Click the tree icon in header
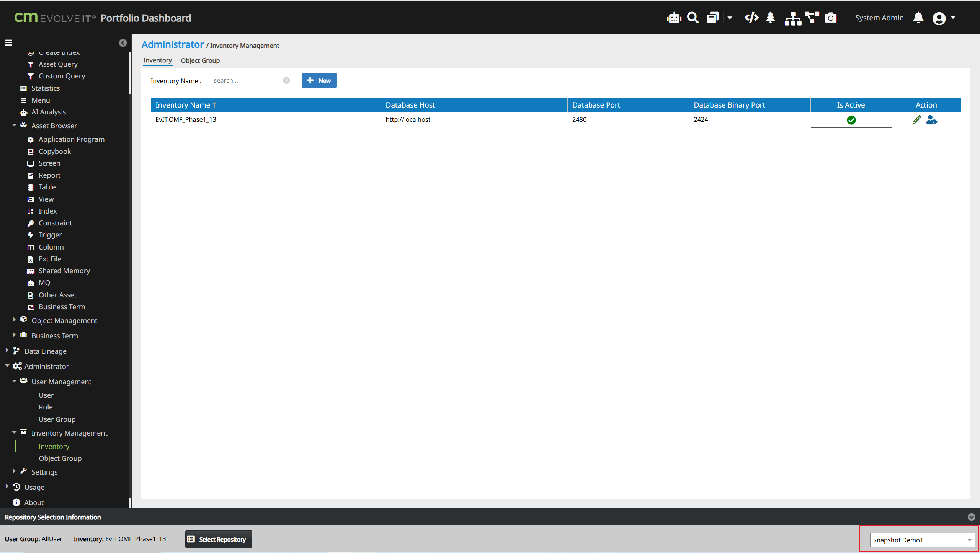This screenshot has height=553, width=980. (771, 18)
